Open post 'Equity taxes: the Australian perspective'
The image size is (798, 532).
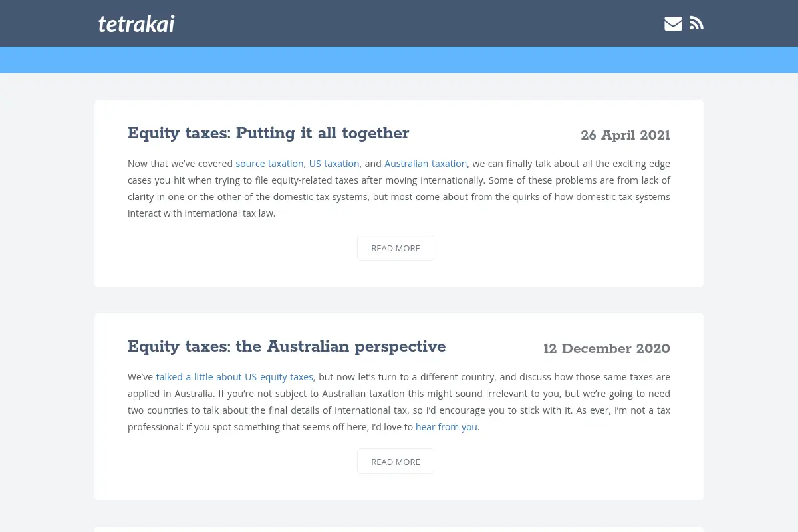pyautogui.click(x=287, y=346)
